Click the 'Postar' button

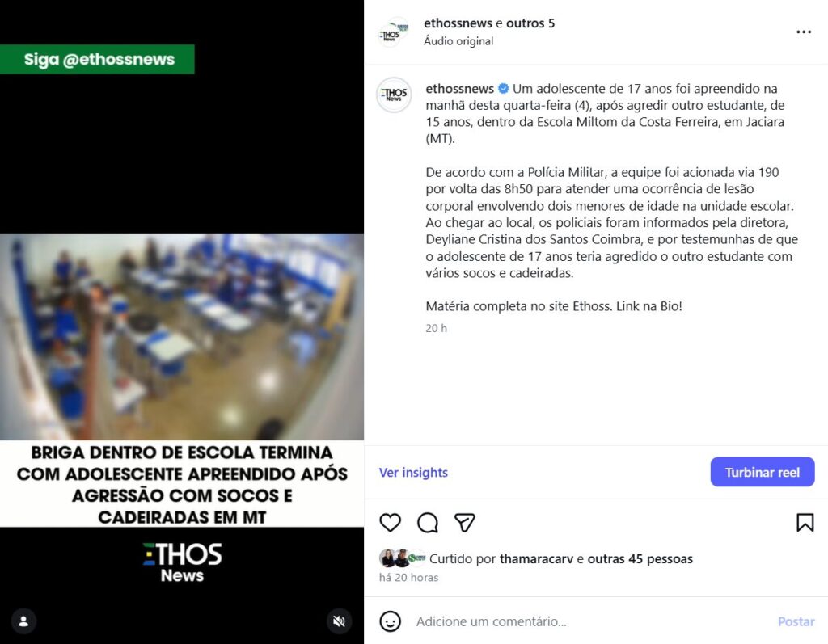(x=796, y=621)
